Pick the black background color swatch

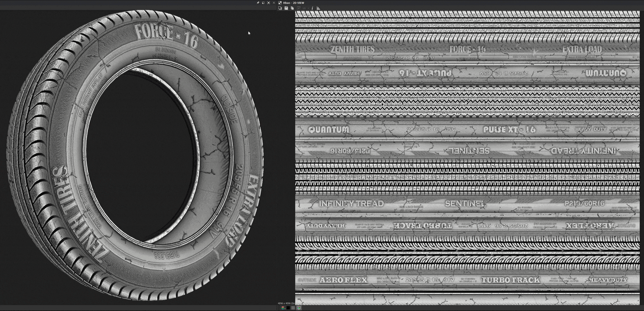tap(288, 308)
